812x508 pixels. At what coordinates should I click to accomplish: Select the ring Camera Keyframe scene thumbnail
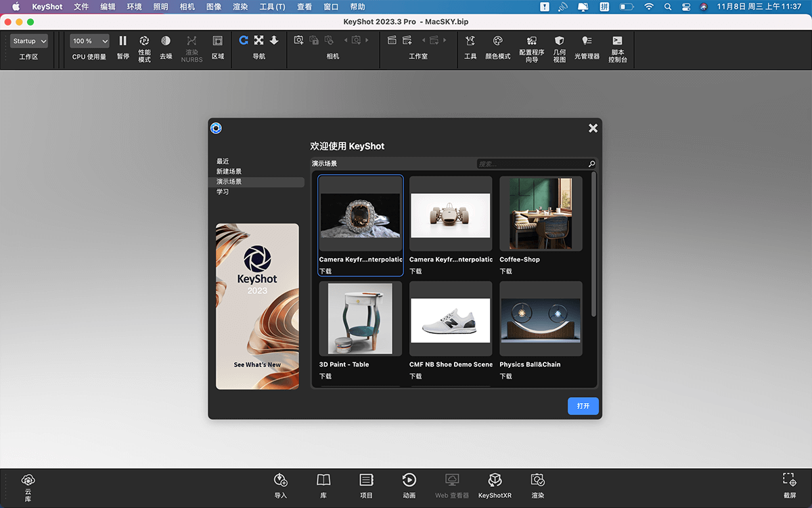click(x=361, y=213)
